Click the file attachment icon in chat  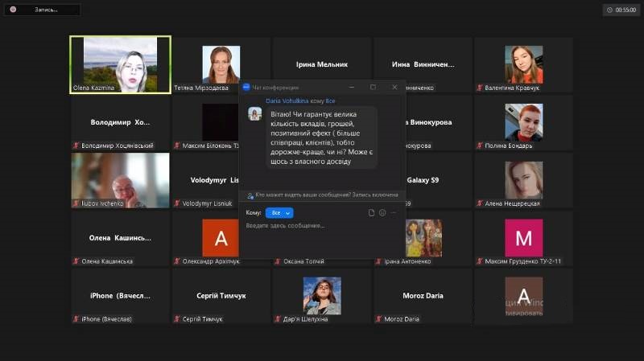(x=371, y=213)
